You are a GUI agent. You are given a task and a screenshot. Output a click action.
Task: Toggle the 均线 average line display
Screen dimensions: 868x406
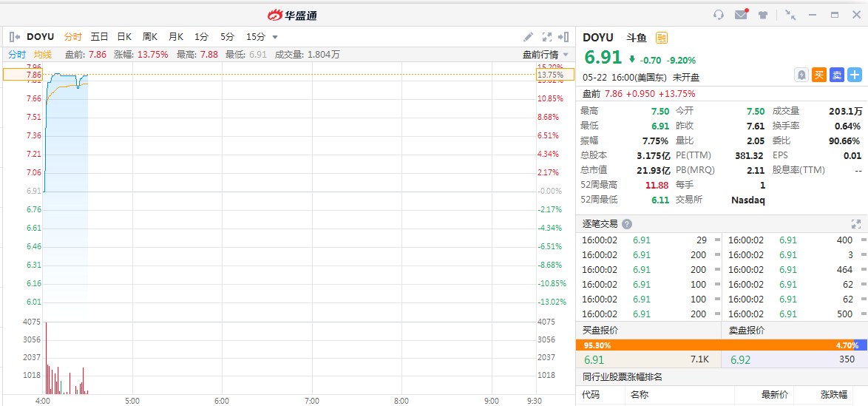coord(43,55)
